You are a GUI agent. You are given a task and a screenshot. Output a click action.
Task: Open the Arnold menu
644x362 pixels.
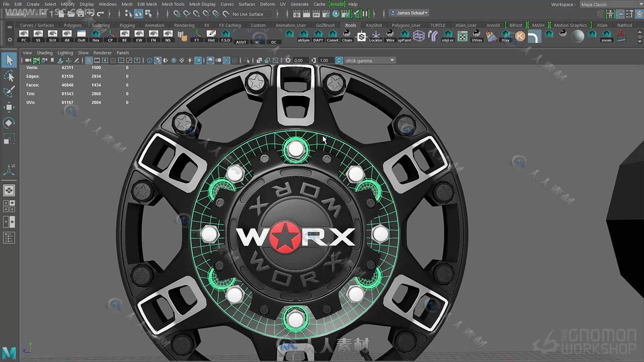pyautogui.click(x=337, y=4)
